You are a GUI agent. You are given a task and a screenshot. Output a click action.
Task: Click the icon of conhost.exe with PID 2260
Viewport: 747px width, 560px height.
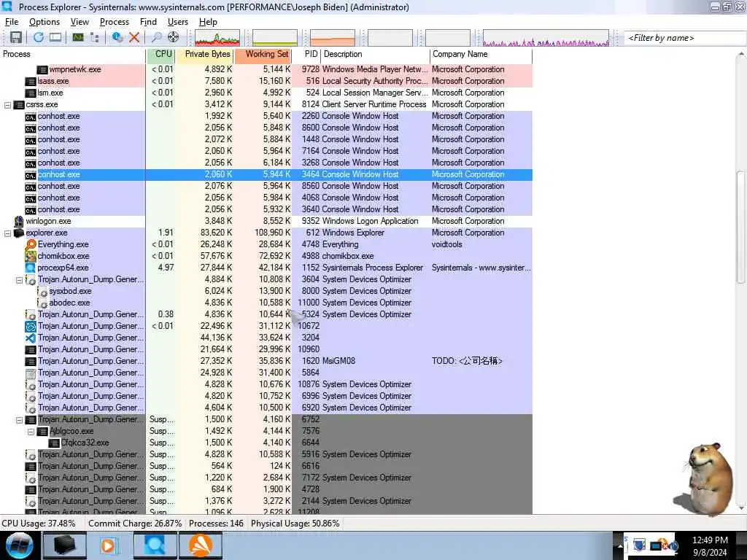31,117
